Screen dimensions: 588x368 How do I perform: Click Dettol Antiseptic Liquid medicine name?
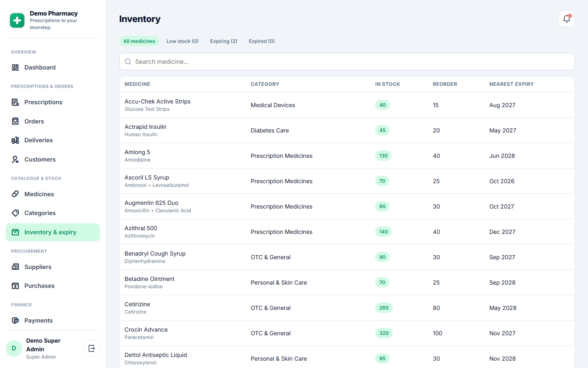pyautogui.click(x=156, y=355)
